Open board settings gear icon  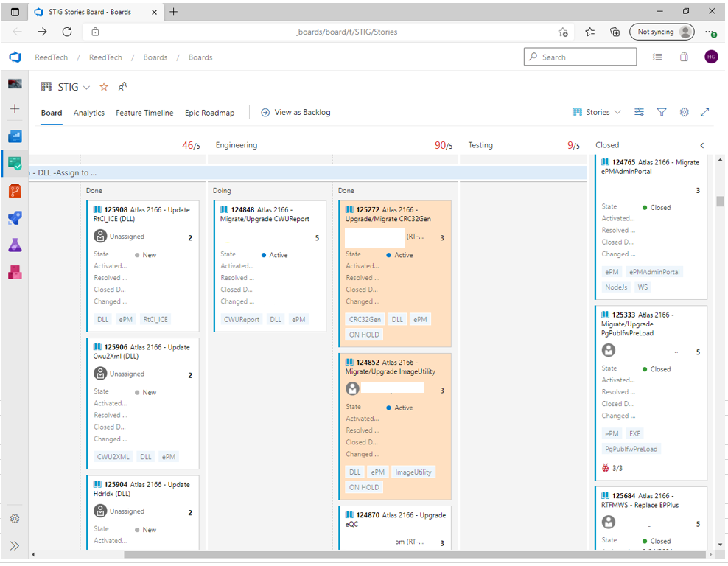click(x=685, y=112)
